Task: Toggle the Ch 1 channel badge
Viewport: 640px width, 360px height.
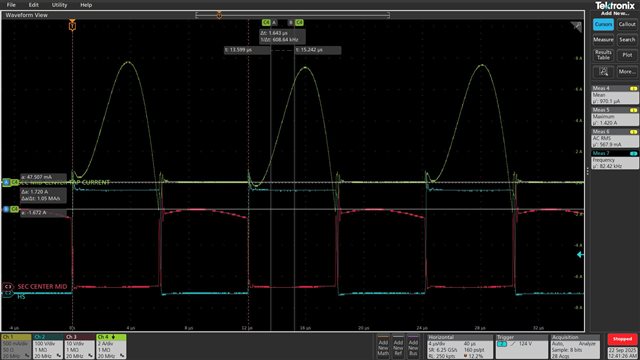Action: pos(16,347)
